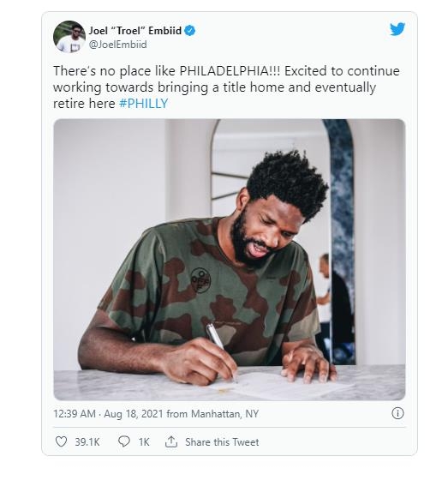The image size is (448, 480).
Task: Click the @JoelEmbiid handle
Action: click(x=118, y=45)
